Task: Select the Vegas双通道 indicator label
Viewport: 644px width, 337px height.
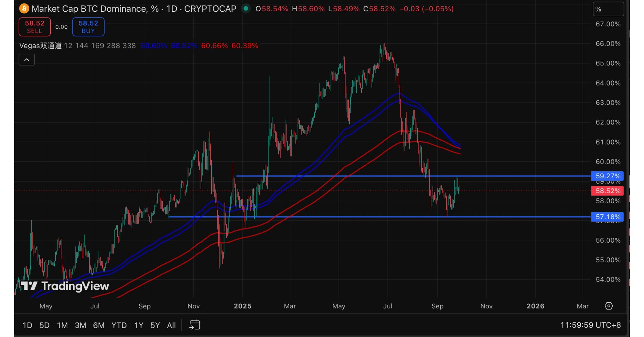Action: [40, 46]
